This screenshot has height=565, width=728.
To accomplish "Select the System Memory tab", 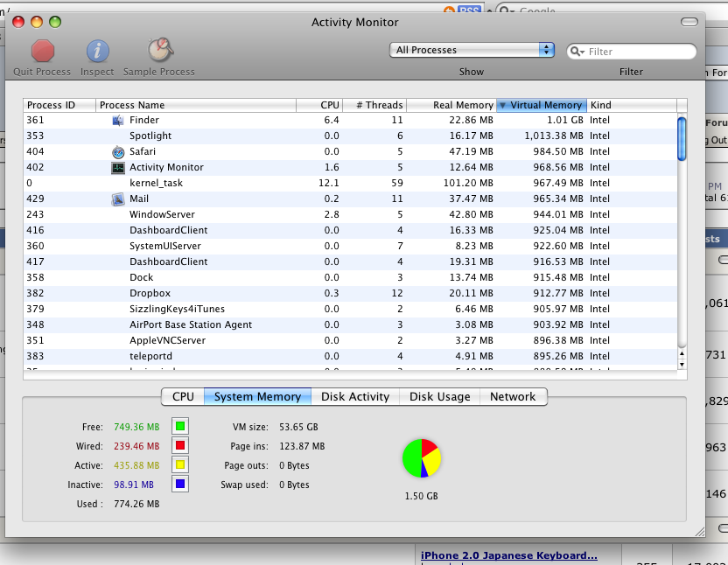I will [257, 397].
